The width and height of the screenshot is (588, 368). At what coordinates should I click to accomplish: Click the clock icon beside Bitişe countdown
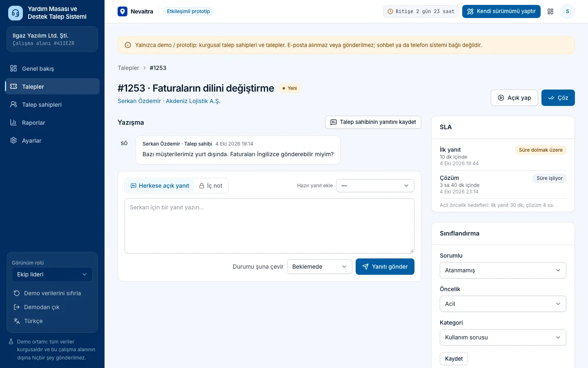(390, 11)
